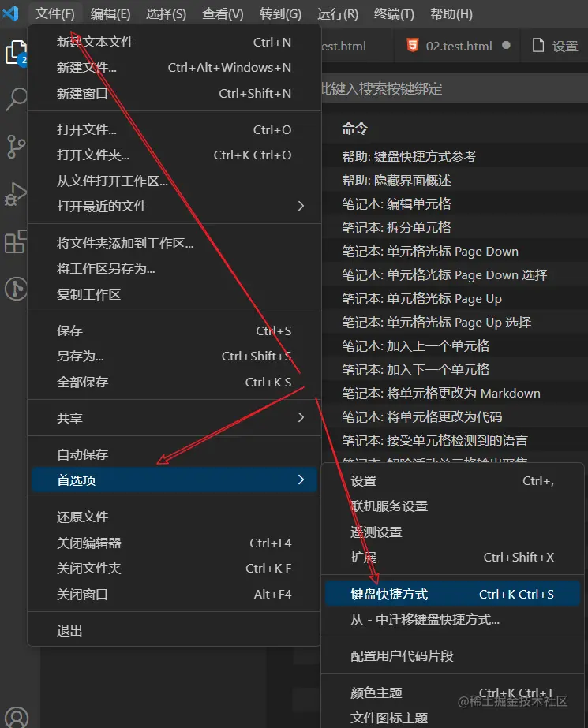
Task: Open the Run and Debug icon
Action: (x=16, y=194)
